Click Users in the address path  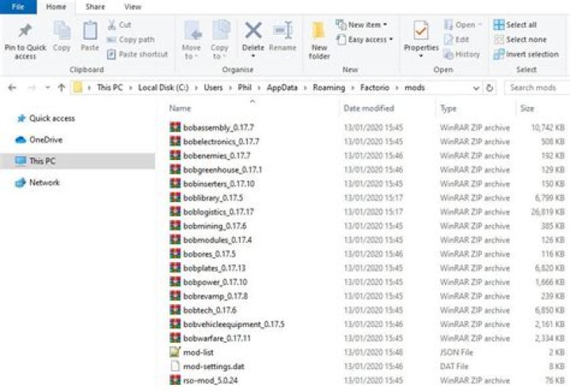pos(213,88)
